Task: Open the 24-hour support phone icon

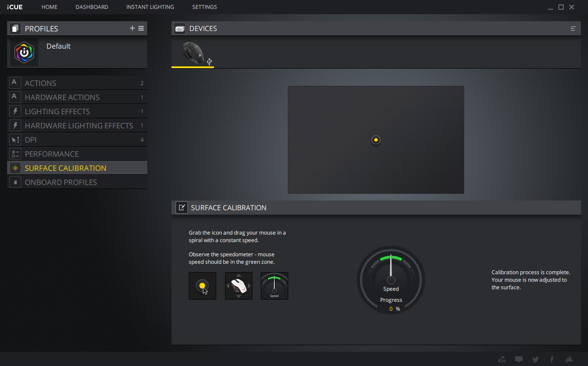Action: [x=502, y=359]
